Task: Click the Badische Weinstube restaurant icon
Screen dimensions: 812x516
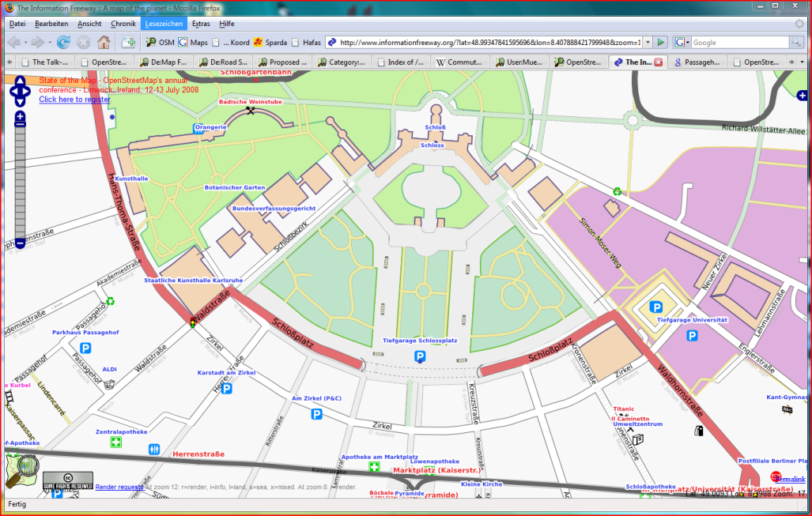Action: click(251, 111)
